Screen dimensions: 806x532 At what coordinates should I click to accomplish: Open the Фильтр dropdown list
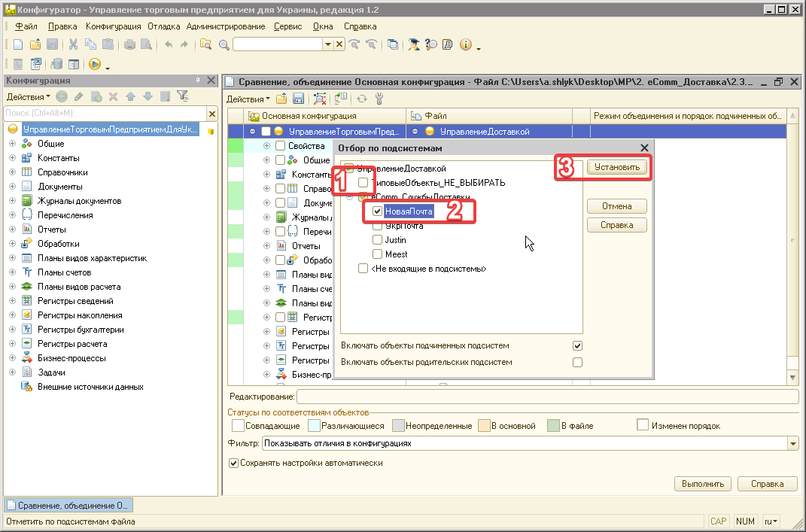[792, 444]
